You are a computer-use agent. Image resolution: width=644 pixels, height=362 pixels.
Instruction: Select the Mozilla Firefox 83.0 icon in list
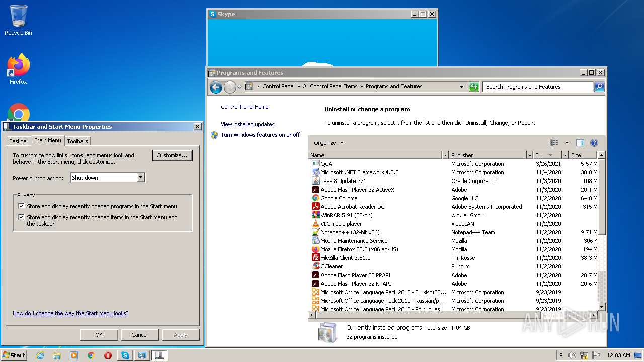coord(315,249)
